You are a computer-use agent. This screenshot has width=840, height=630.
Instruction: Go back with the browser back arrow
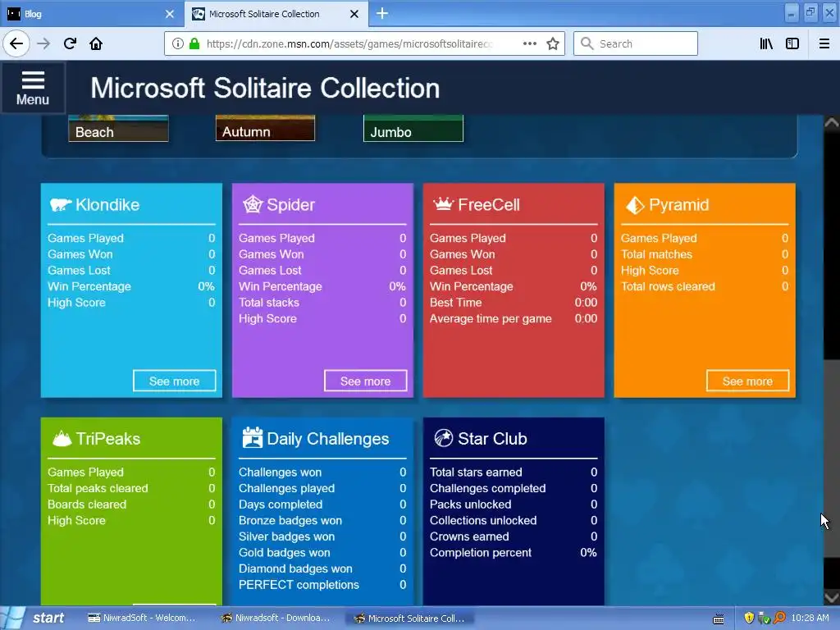click(16, 43)
